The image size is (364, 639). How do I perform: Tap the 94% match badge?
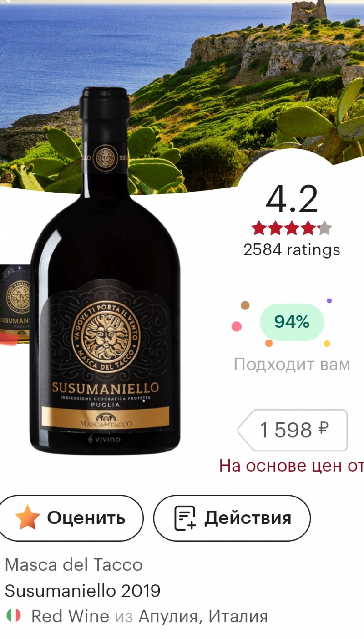point(292,322)
